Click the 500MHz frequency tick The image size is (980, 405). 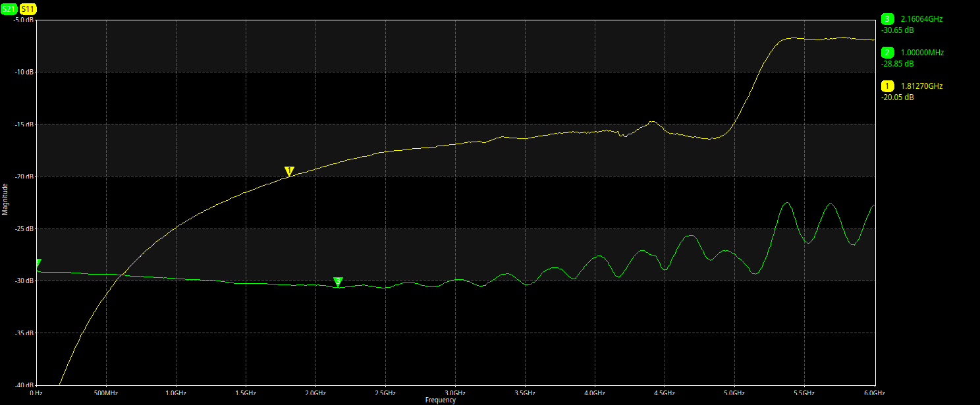click(106, 392)
